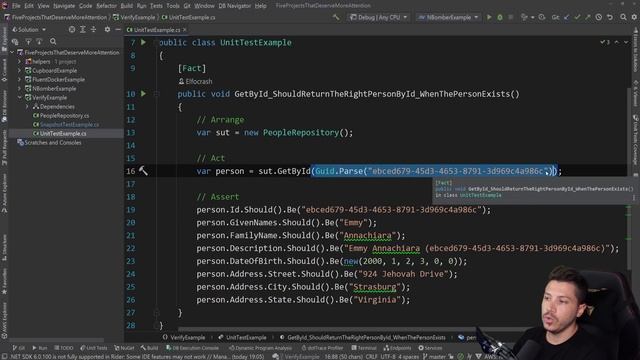This screenshot has width=640, height=360.
Task: Click the code inspection checkmark widget in the editor
Action: [605, 42]
